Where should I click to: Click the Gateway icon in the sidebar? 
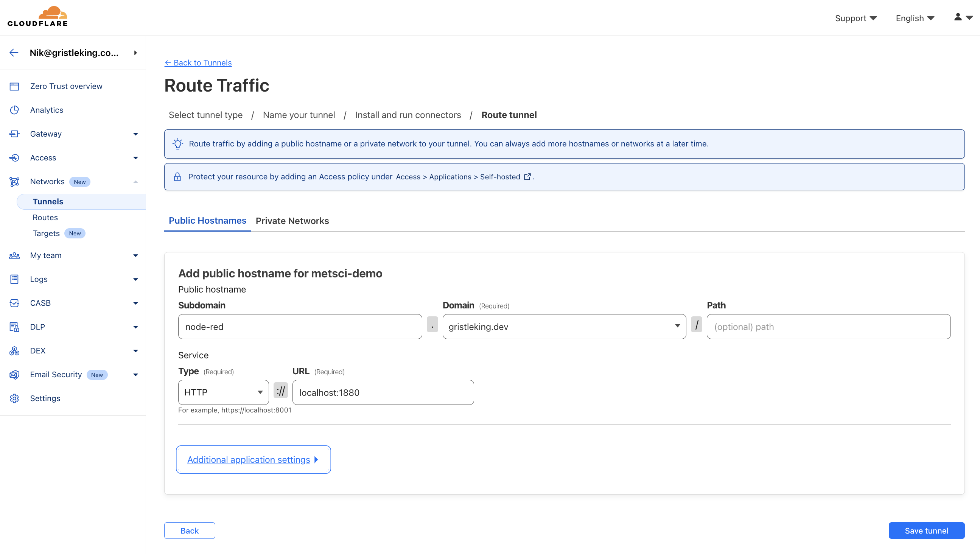[x=14, y=134]
